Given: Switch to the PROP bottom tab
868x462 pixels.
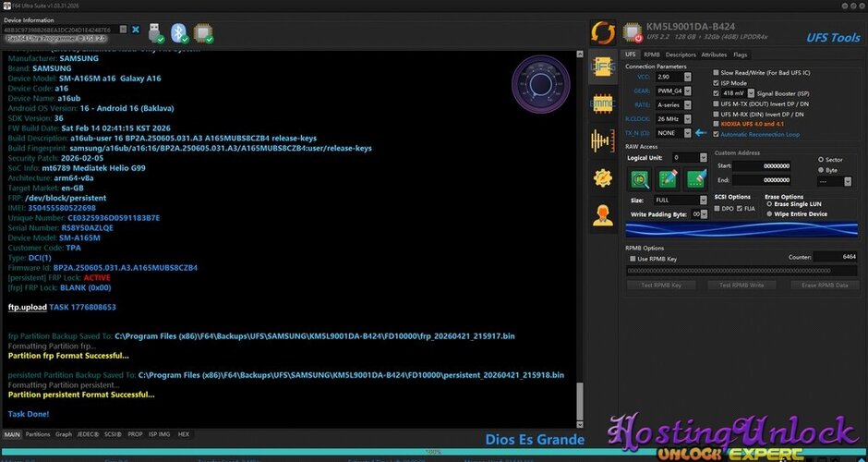Looking at the screenshot, I should point(135,434).
